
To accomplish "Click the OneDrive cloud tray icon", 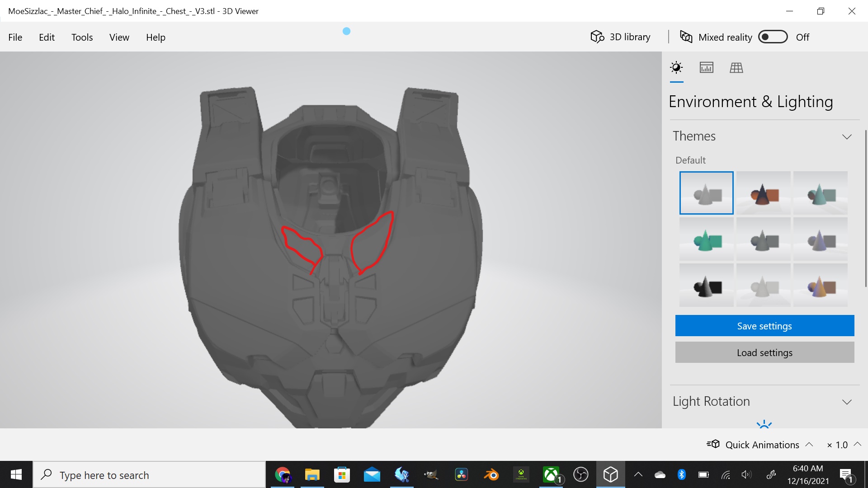I will pyautogui.click(x=660, y=474).
